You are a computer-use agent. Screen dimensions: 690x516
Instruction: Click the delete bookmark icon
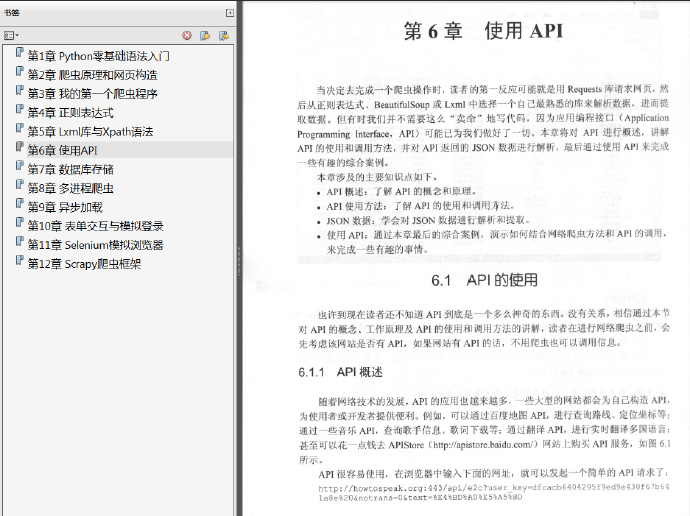[x=187, y=36]
